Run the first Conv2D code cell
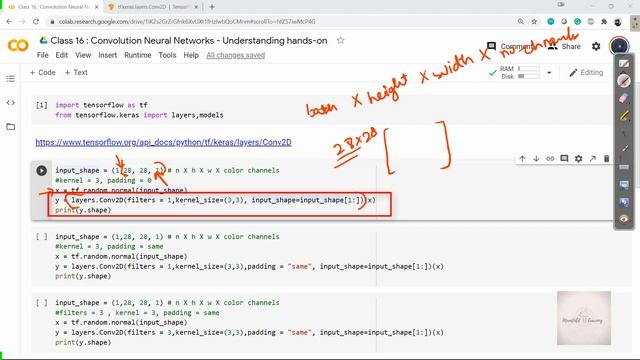This screenshot has width=640, height=360. [x=42, y=170]
